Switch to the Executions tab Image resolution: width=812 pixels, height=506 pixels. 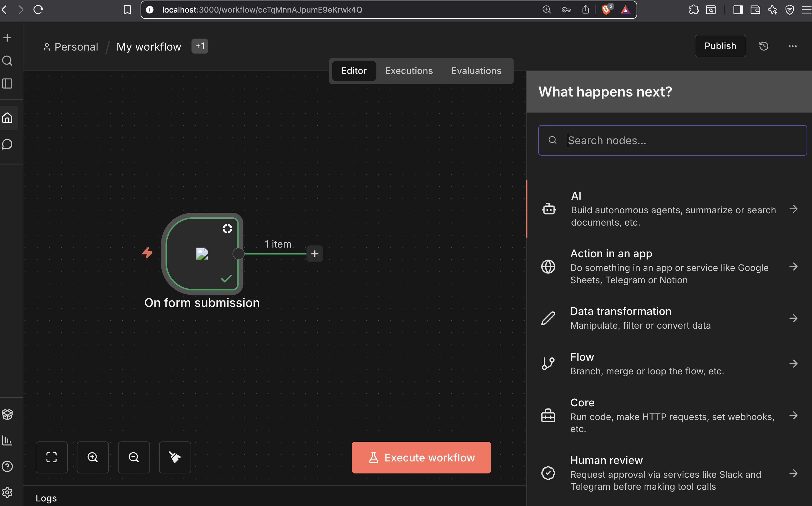coord(409,71)
